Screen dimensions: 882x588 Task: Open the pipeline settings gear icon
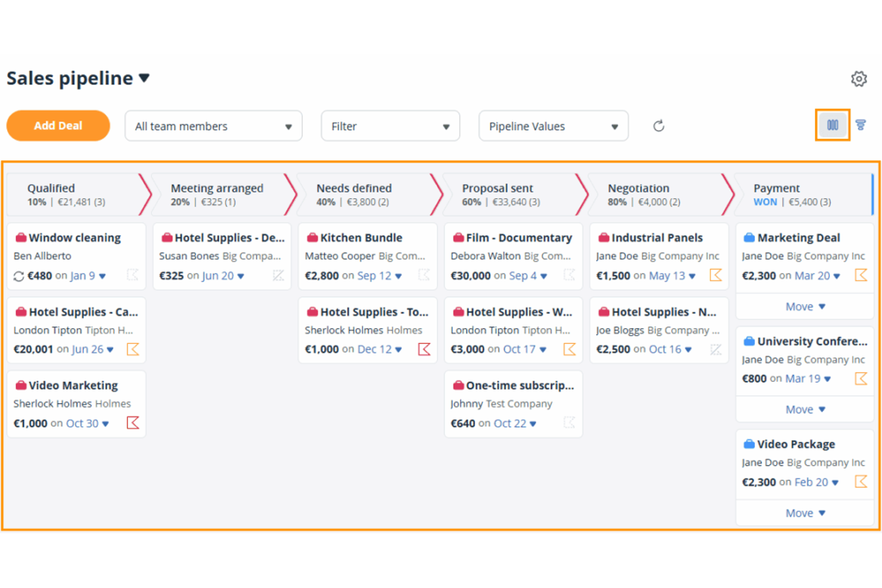[859, 78]
